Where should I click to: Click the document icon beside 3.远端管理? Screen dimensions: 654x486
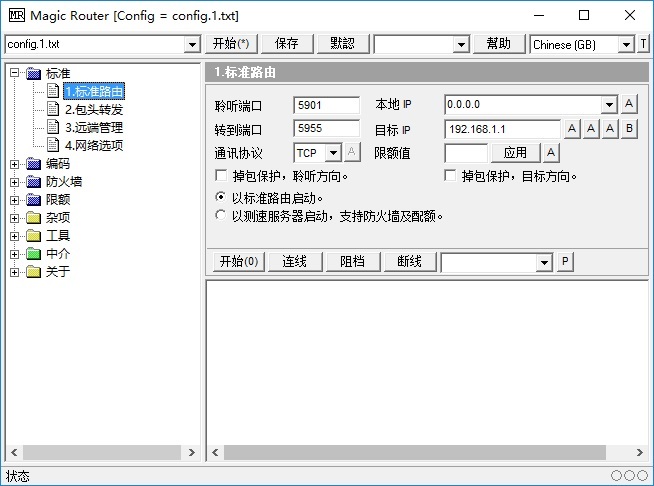(x=53, y=127)
